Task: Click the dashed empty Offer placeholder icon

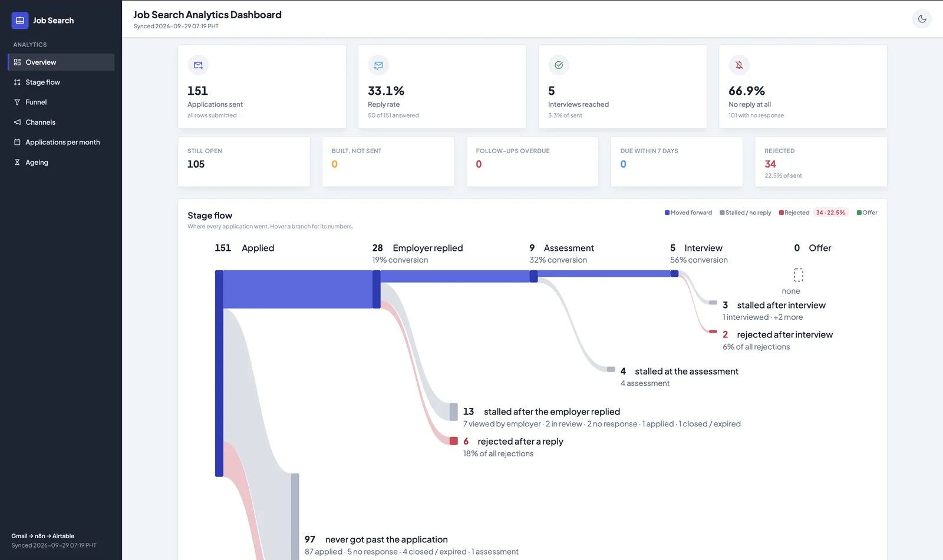Action: click(x=799, y=275)
